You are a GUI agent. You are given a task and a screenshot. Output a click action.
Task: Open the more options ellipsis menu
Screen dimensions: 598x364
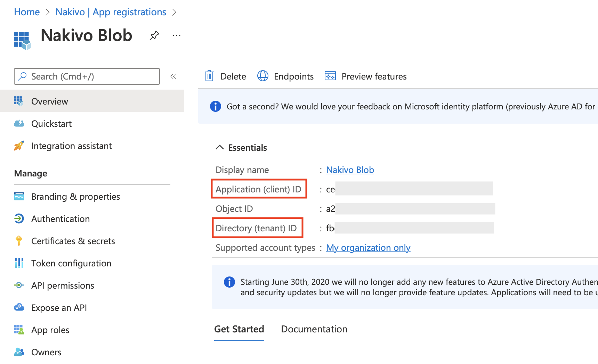click(x=177, y=35)
